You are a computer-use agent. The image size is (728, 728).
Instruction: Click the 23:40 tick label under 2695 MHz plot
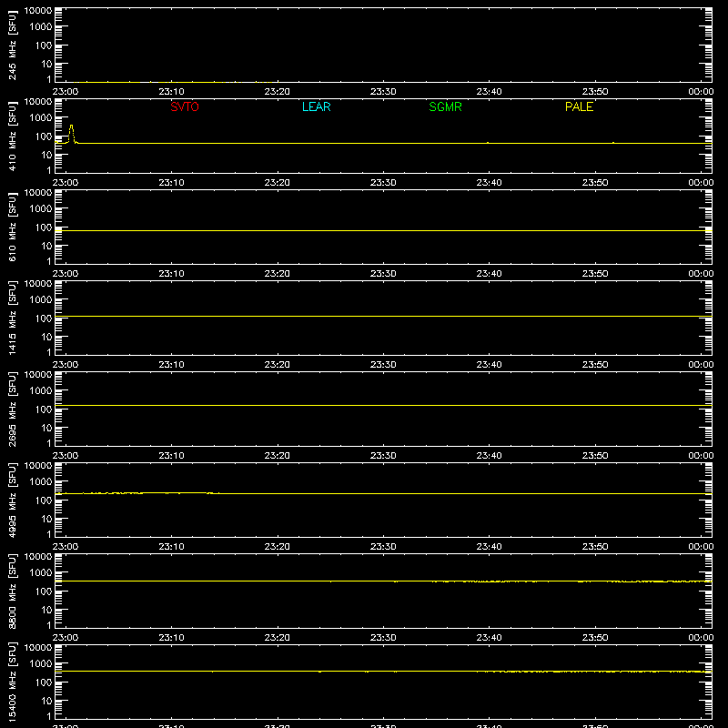click(489, 456)
